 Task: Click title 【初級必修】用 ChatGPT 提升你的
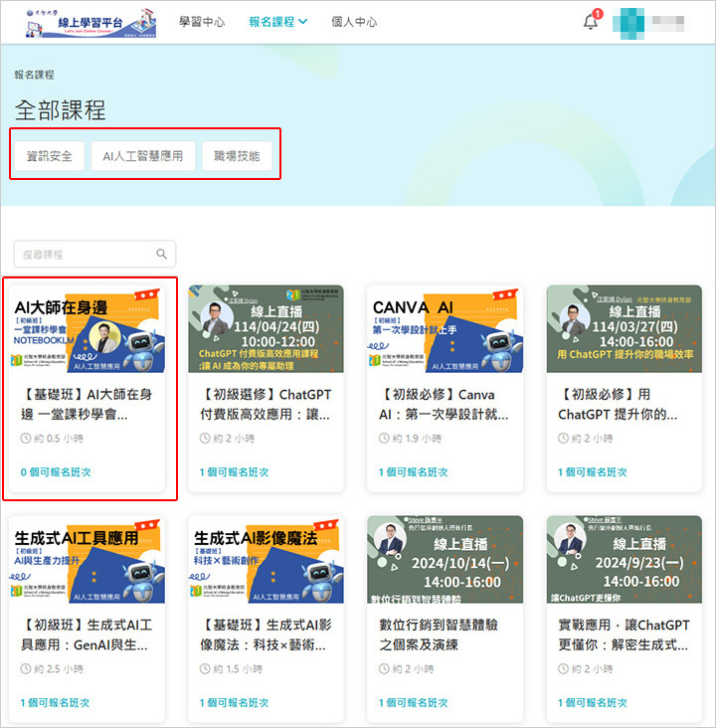pos(618,404)
